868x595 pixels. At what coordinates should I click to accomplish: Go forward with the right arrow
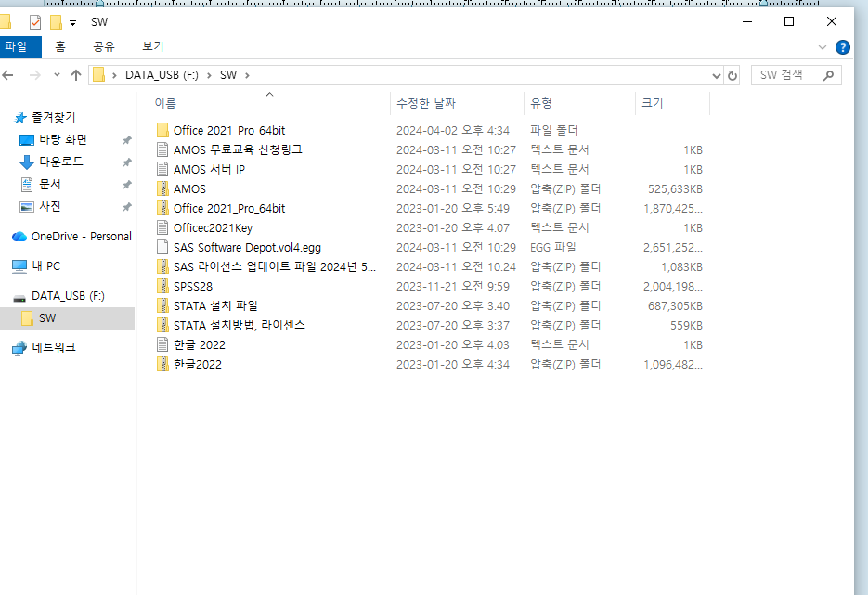[35, 75]
